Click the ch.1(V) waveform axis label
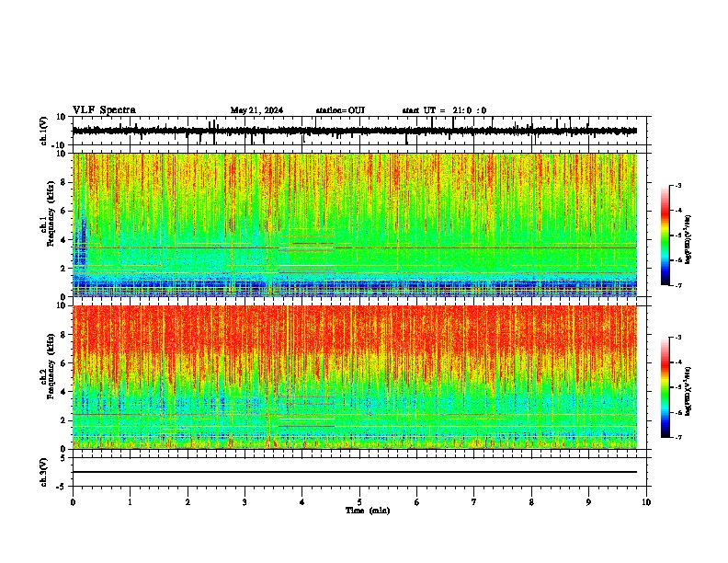The image size is (728, 563). click(43, 131)
